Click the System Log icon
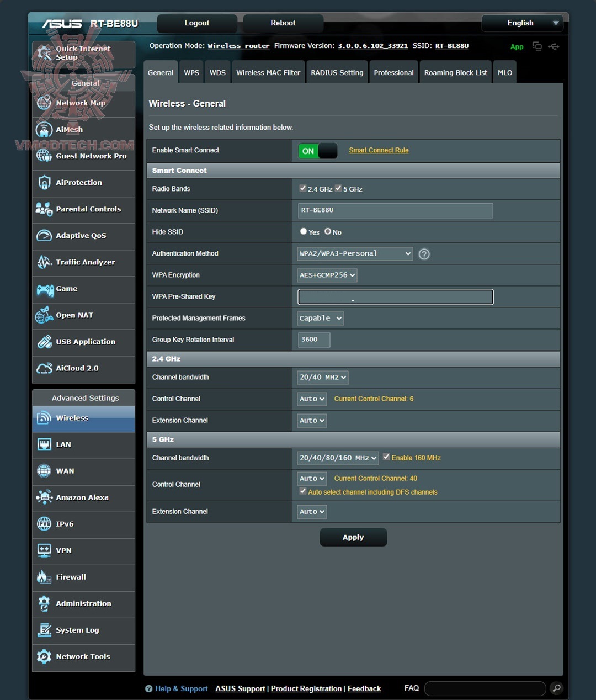This screenshot has width=596, height=700. [x=44, y=630]
